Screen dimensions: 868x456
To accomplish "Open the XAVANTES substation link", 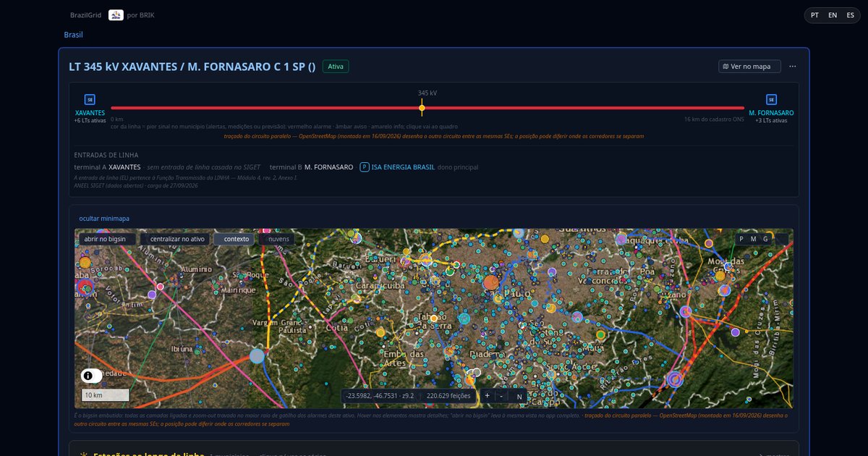I will [90, 113].
